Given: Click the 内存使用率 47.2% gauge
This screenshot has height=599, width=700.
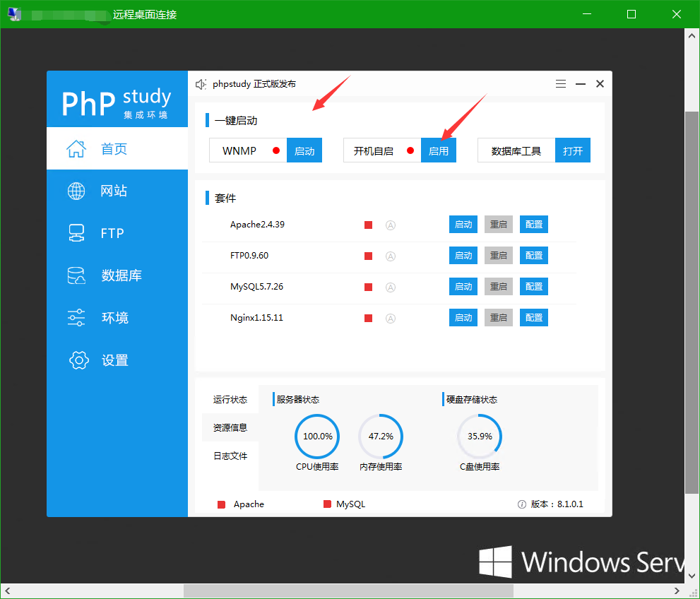Looking at the screenshot, I should pyautogui.click(x=381, y=437).
